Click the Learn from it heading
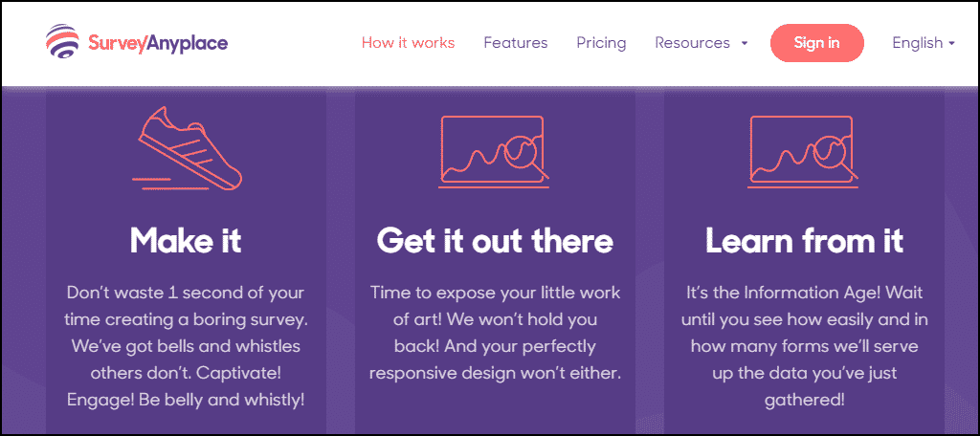 804,240
